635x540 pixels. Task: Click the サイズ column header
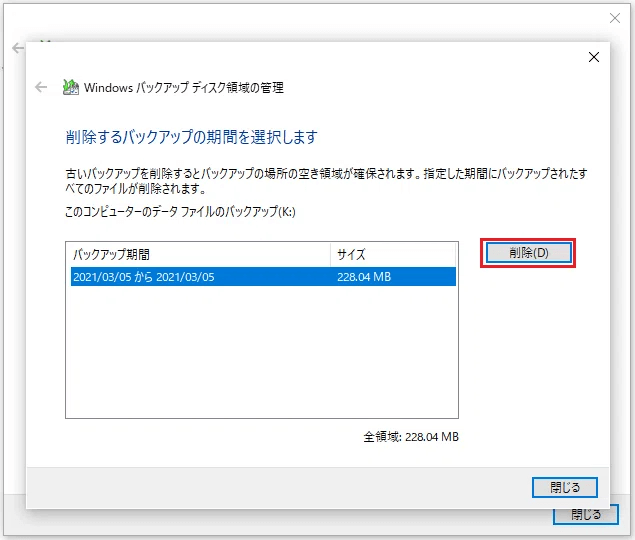(393, 254)
